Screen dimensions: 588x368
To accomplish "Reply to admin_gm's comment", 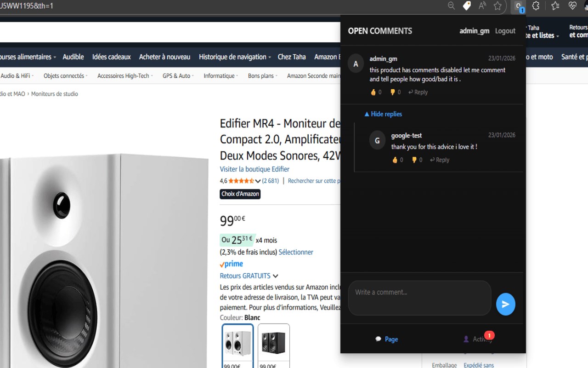I will [418, 92].
